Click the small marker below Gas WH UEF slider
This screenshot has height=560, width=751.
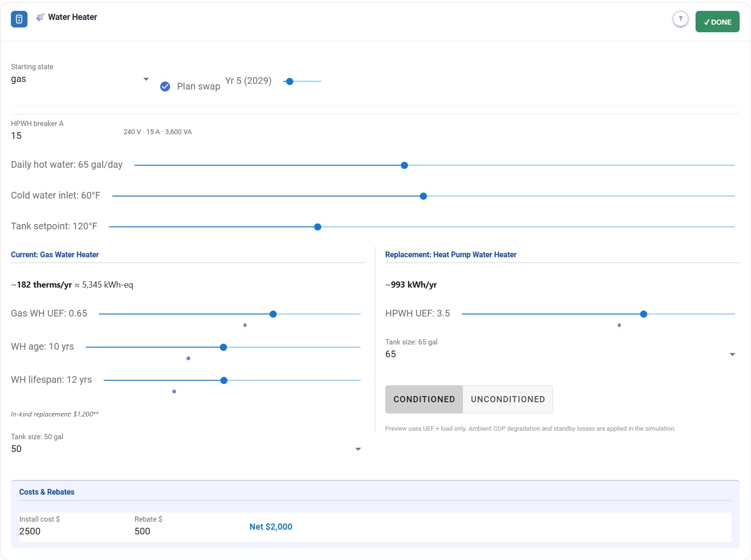(x=244, y=325)
